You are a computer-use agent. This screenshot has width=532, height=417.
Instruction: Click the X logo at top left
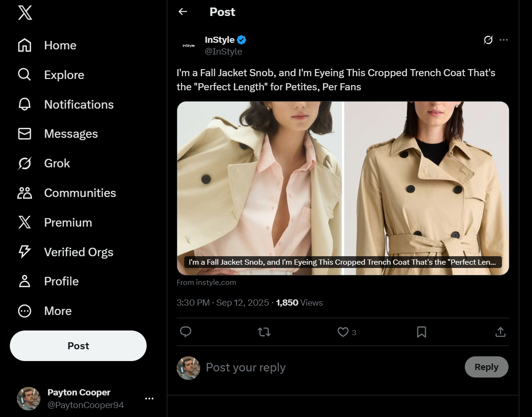[x=25, y=13]
